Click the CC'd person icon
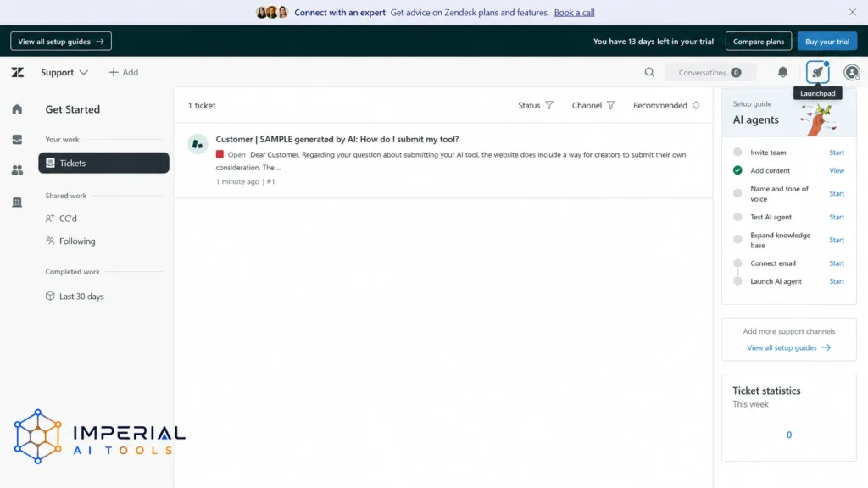868x488 pixels. click(x=50, y=218)
